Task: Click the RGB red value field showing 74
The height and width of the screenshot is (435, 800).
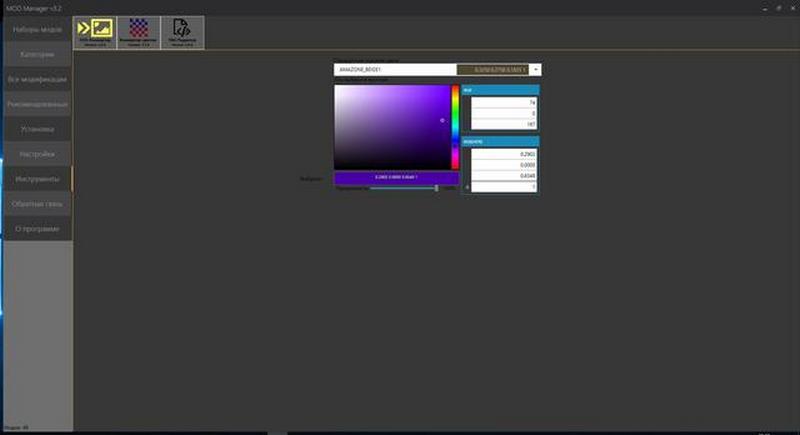Action: [504, 103]
